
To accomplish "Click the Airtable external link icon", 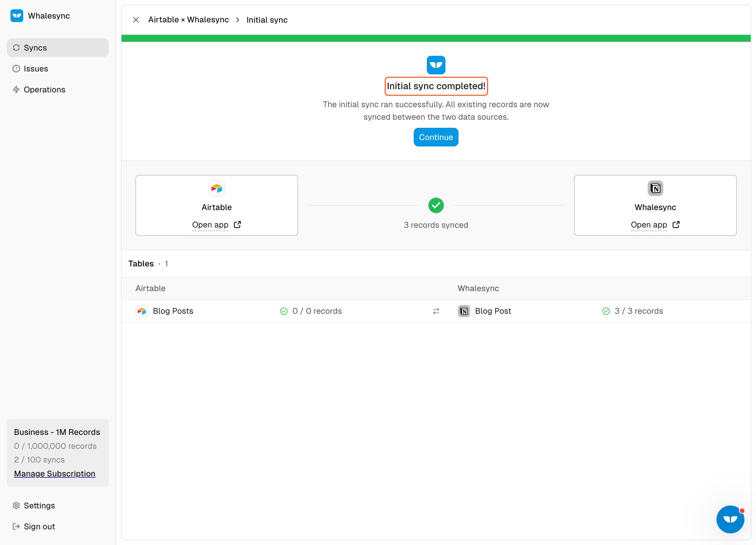I will [237, 225].
